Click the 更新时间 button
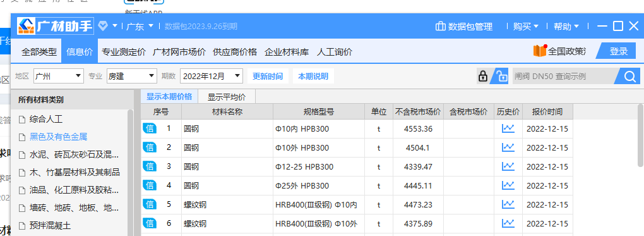The height and width of the screenshot is (236, 644). [267, 76]
